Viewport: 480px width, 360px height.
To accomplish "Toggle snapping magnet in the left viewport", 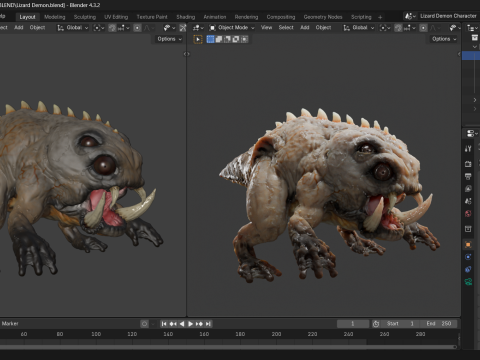I will coord(112,28).
